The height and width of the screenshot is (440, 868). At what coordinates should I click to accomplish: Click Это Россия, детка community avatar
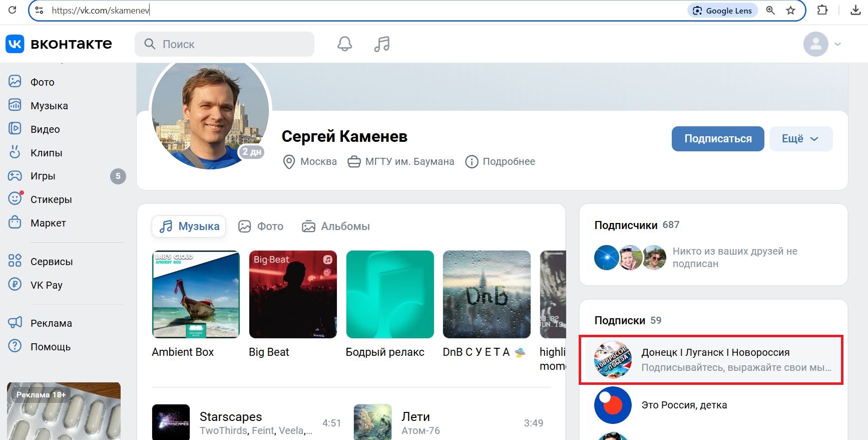[x=613, y=405]
